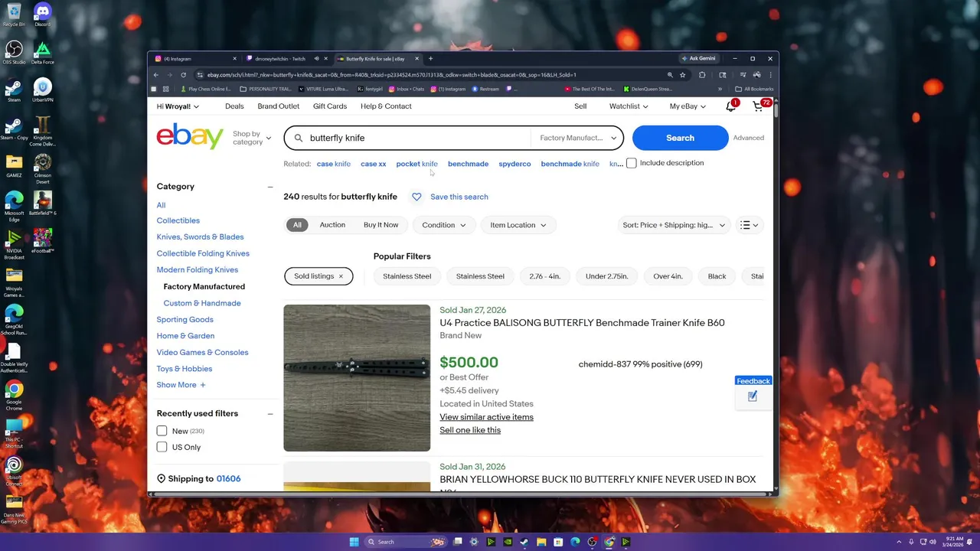
Task: Open the Shop by category dropdown
Action: tap(252, 138)
